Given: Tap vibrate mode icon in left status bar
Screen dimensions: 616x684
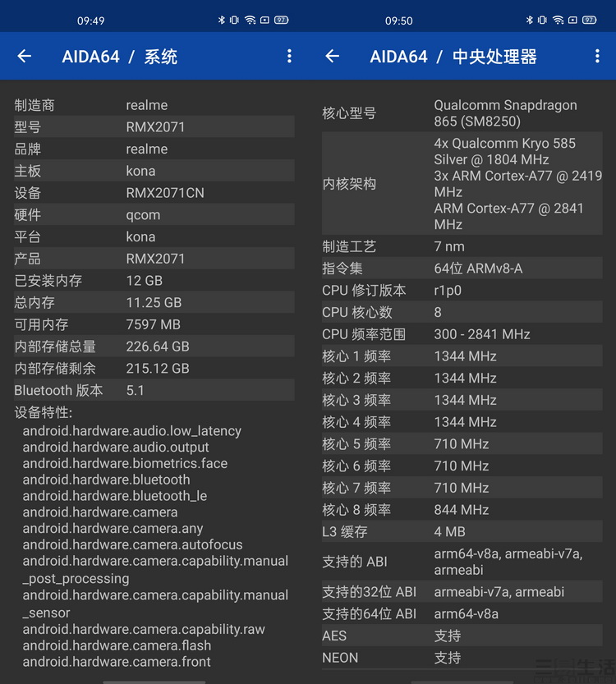Looking at the screenshot, I should coord(234,20).
